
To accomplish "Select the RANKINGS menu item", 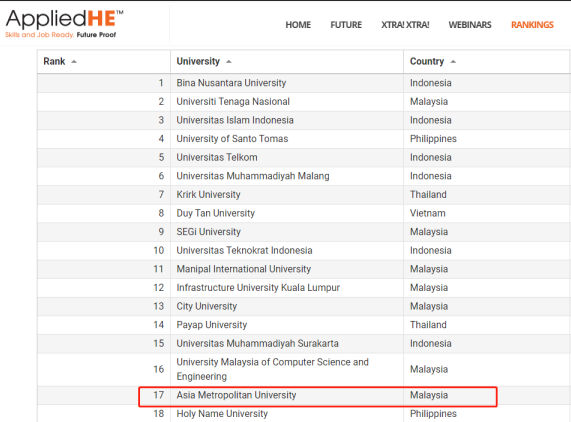I will [532, 25].
